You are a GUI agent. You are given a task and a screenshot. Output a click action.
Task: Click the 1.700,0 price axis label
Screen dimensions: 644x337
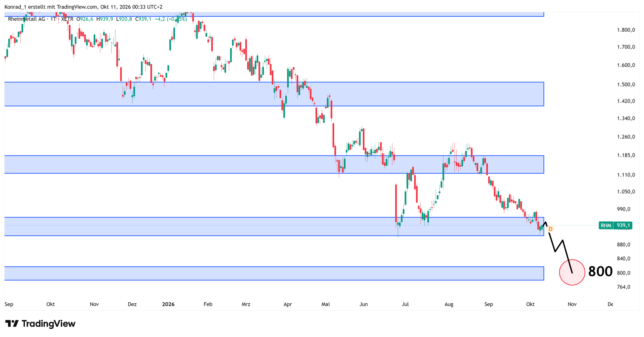pyautogui.click(x=626, y=47)
